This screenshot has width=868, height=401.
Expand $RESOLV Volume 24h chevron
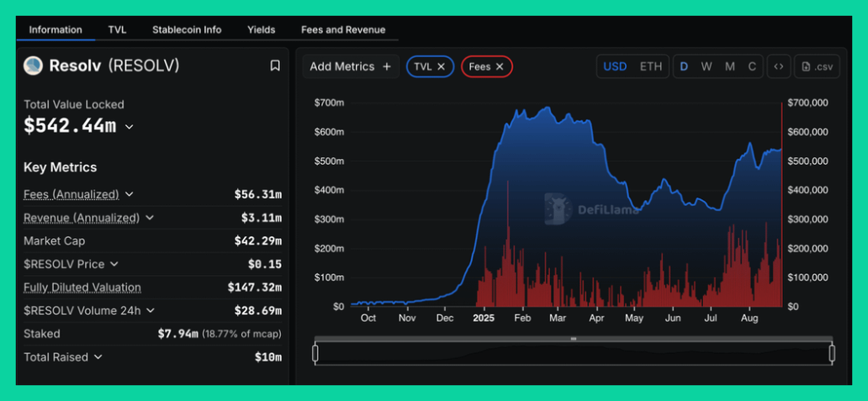click(x=150, y=311)
